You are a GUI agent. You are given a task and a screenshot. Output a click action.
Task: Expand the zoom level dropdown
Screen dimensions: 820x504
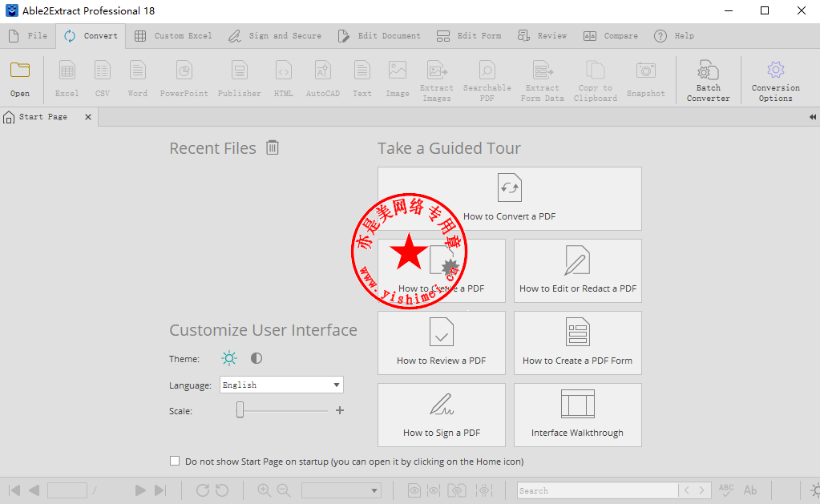coord(341,490)
